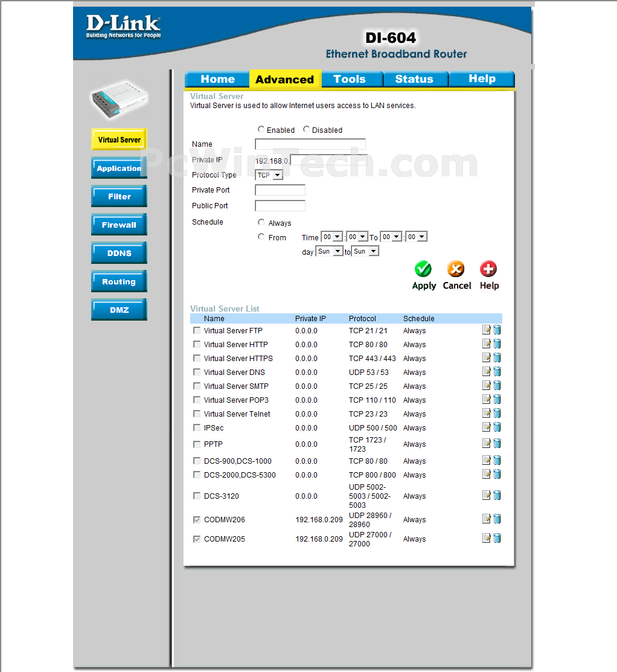Click the red Help plus icon

pyautogui.click(x=488, y=269)
